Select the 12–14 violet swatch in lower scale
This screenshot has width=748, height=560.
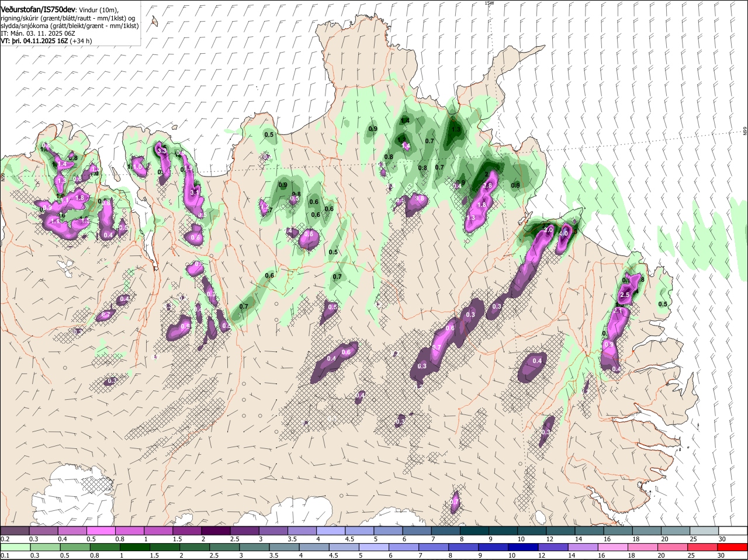coord(554,547)
